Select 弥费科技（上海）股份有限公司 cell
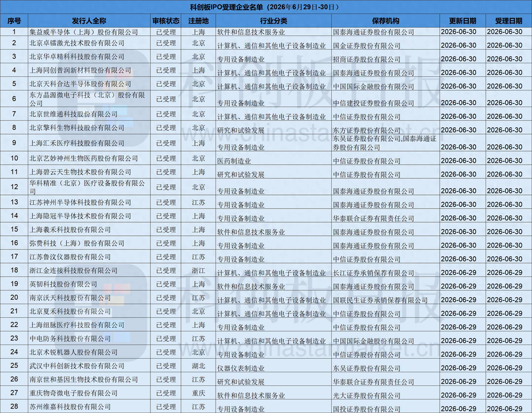Viewport: 532px width, 413px height. [89, 243]
